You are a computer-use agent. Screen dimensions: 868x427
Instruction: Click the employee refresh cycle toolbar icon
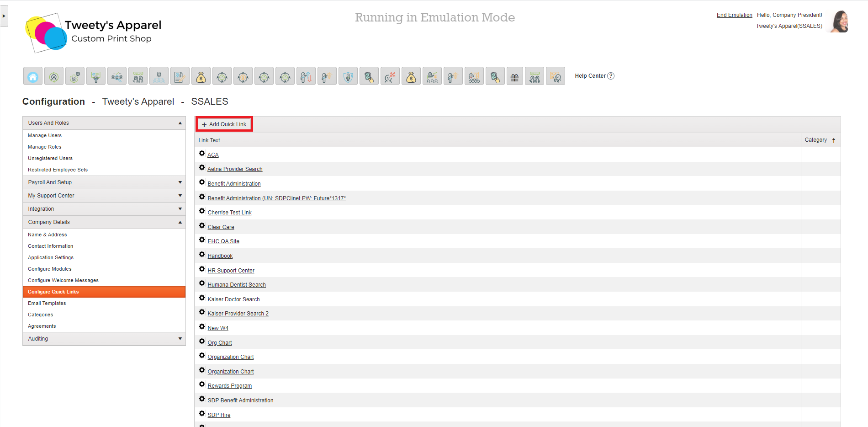pyautogui.click(x=54, y=76)
